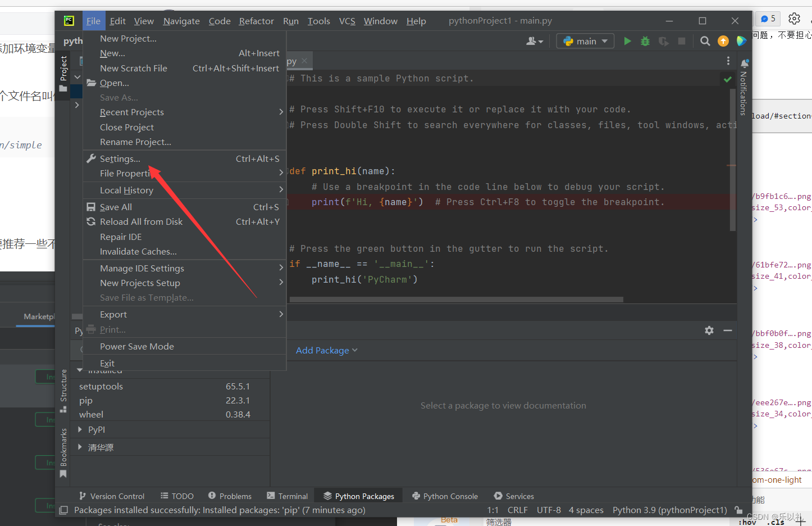
Task: Click the PyCharm logo icon in title bar
Action: click(x=69, y=21)
